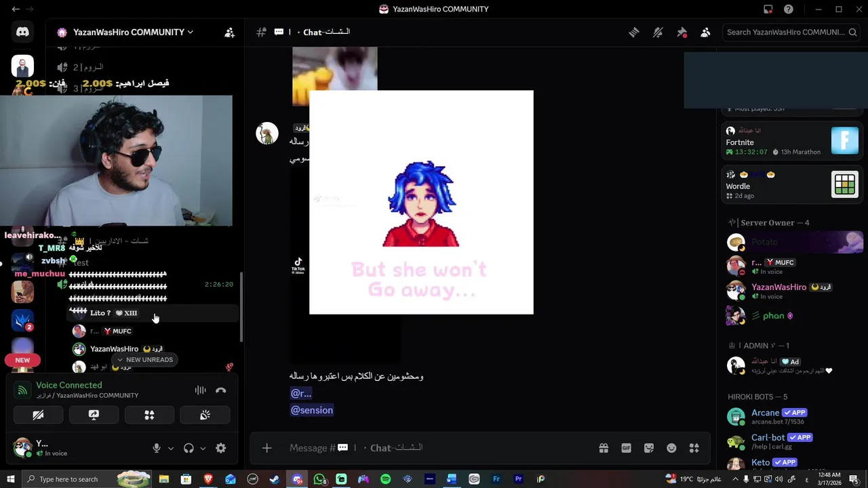Open voice connection signal icon
This screenshot has height=488, width=868.
[22, 390]
